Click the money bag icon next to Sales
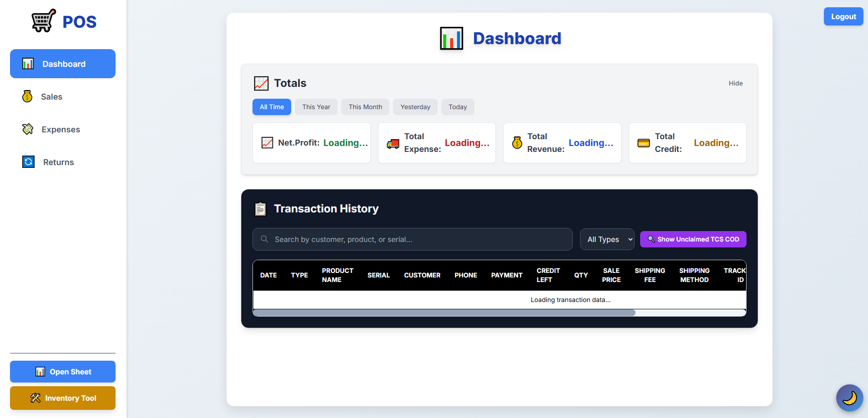The width and height of the screenshot is (868, 418). (27, 96)
